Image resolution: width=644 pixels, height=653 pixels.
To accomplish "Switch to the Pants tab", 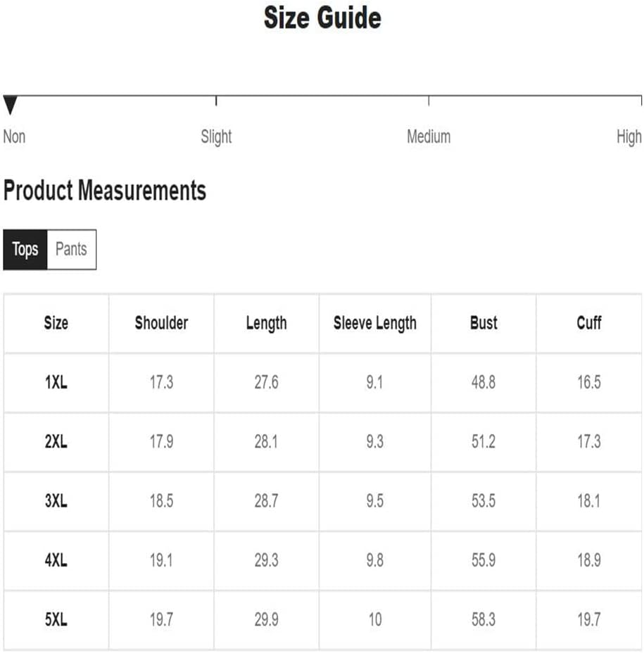I will 72,250.
